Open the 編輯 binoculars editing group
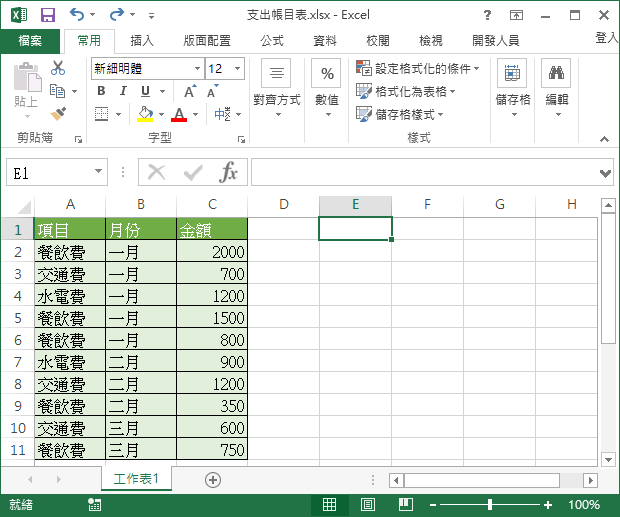Image resolution: width=620 pixels, height=517 pixels. pyautogui.click(x=557, y=89)
